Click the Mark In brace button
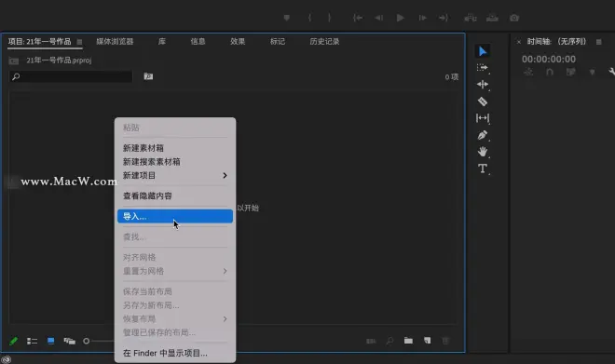Image resolution: width=615 pixels, height=364 pixels. (x=309, y=18)
